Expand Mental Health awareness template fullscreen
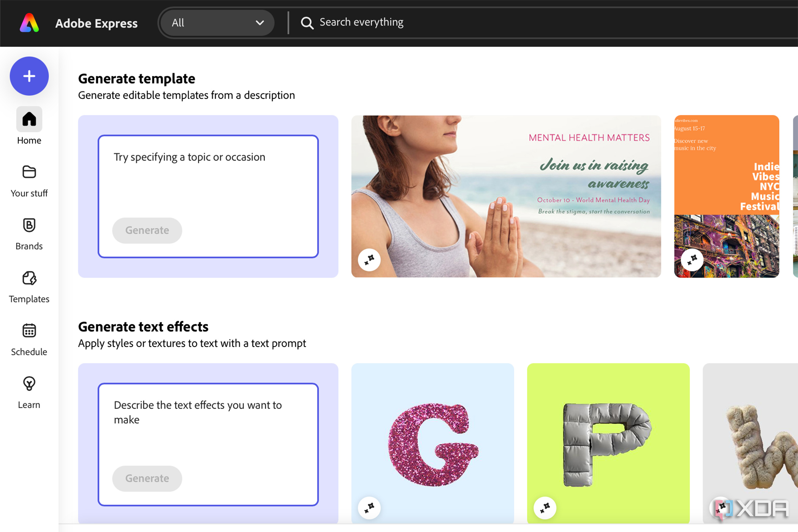The width and height of the screenshot is (798, 532). 369,260
